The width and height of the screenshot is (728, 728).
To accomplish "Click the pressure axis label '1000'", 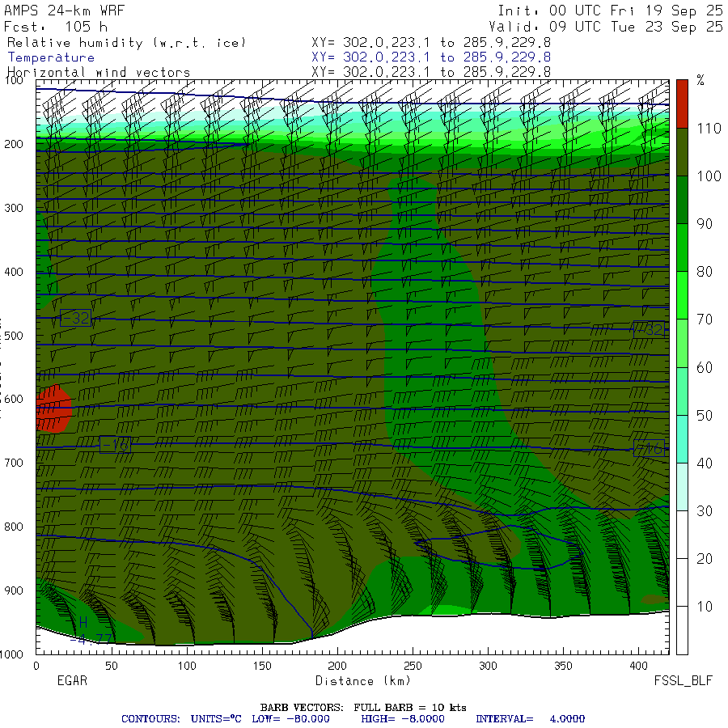I will click(x=11, y=654).
